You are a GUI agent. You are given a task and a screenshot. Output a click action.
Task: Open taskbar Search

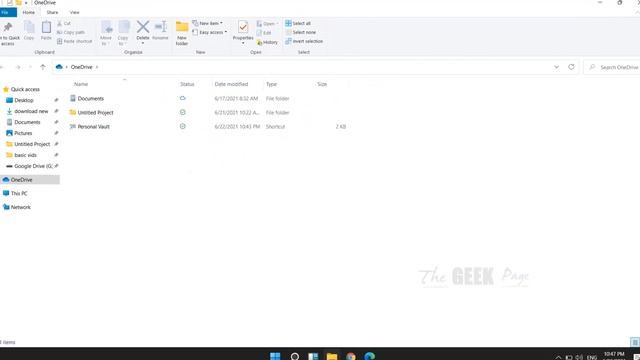(295, 356)
